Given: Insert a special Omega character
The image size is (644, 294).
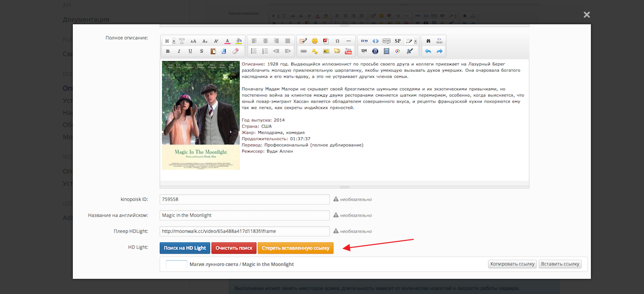Looking at the screenshot, I should coord(337,41).
